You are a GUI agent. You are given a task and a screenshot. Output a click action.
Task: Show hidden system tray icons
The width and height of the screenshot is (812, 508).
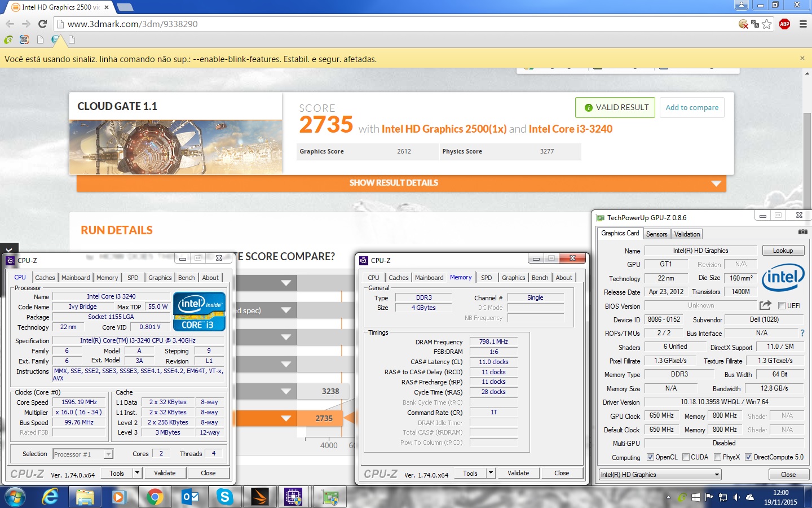click(x=668, y=498)
